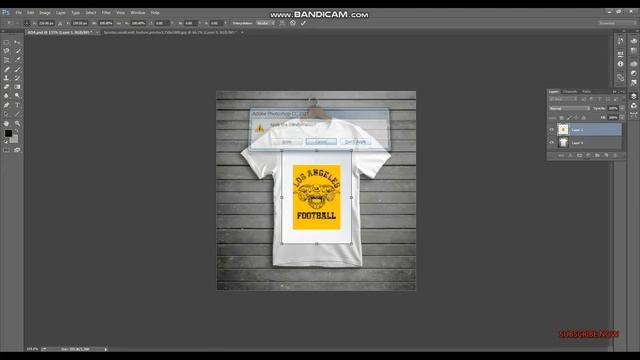Screen dimensions: 640x360
Task: Open the Image menu
Action: 44,13
